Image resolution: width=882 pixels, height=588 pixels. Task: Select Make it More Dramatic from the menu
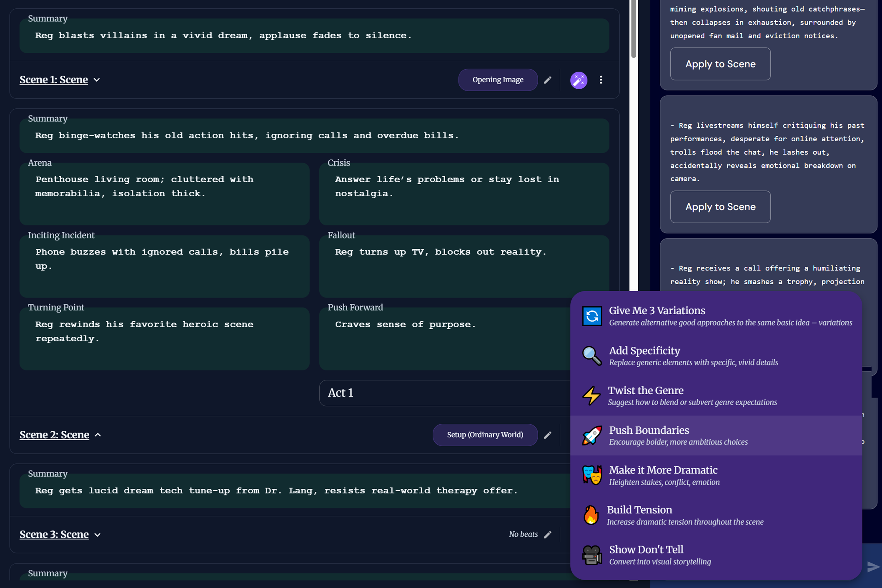(x=663, y=475)
